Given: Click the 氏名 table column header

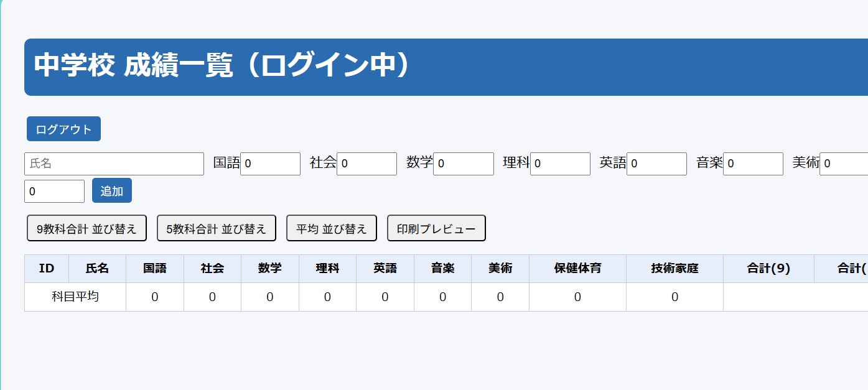Looking at the screenshot, I should [97, 269].
